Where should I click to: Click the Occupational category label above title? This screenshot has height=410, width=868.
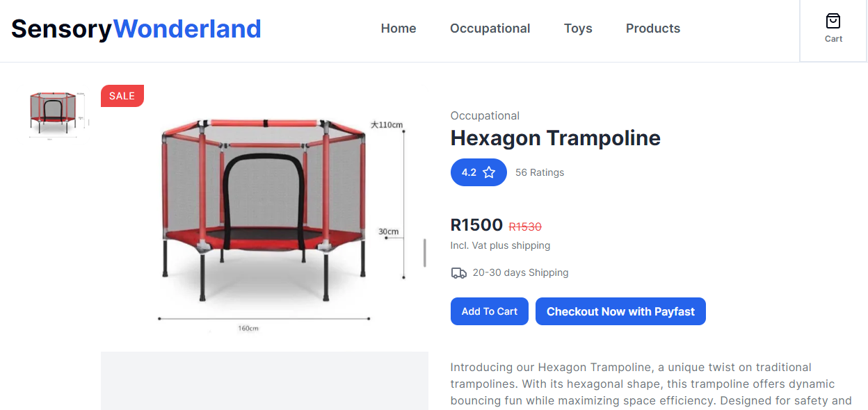[x=485, y=115]
